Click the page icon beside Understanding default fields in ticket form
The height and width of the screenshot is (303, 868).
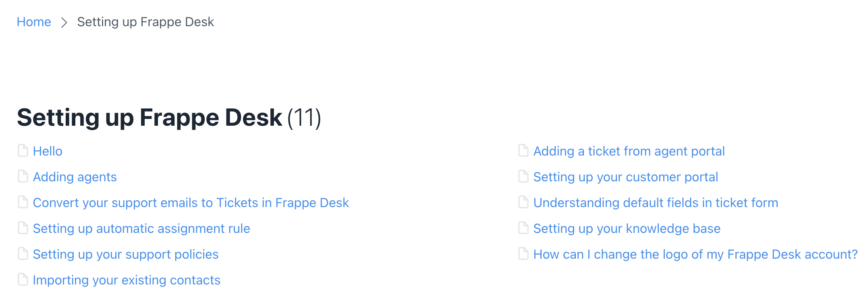point(523,202)
